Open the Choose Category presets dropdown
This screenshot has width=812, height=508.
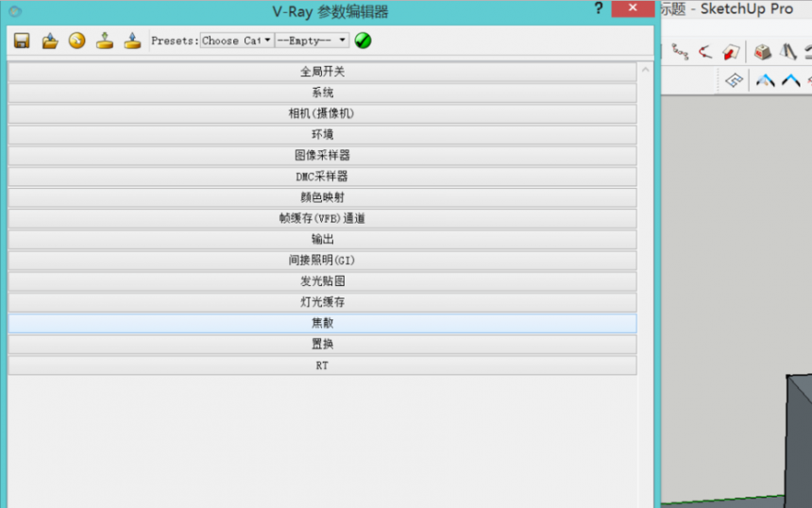(237, 41)
